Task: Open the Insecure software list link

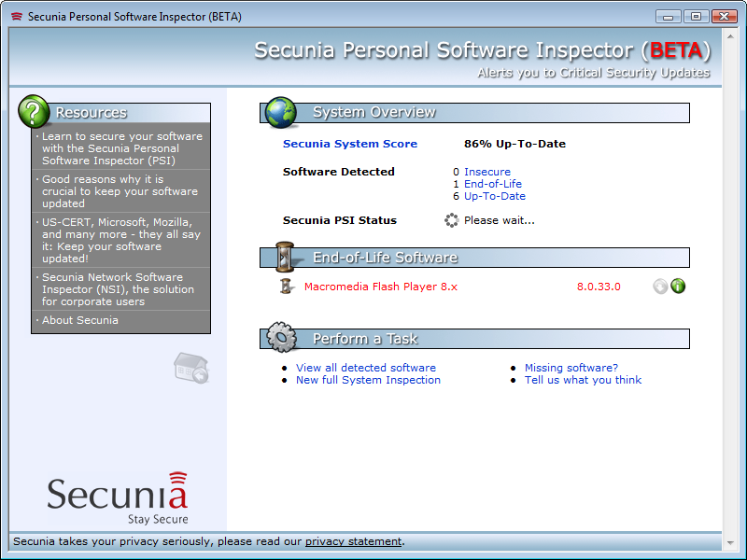Action: (x=487, y=172)
